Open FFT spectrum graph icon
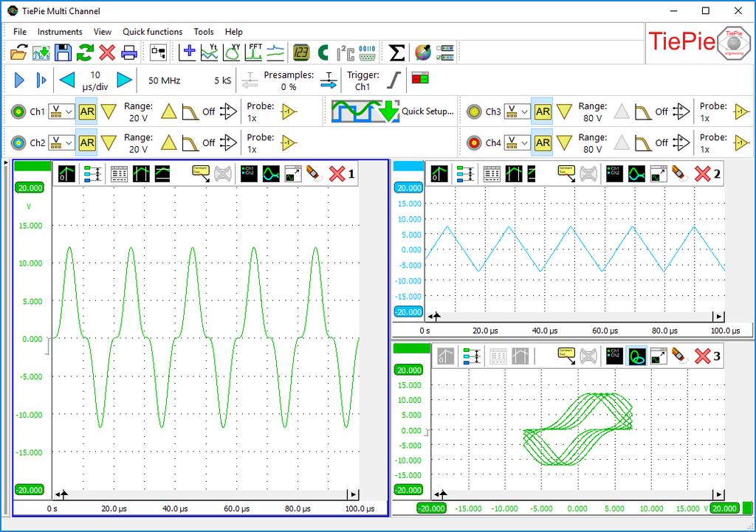 click(254, 52)
